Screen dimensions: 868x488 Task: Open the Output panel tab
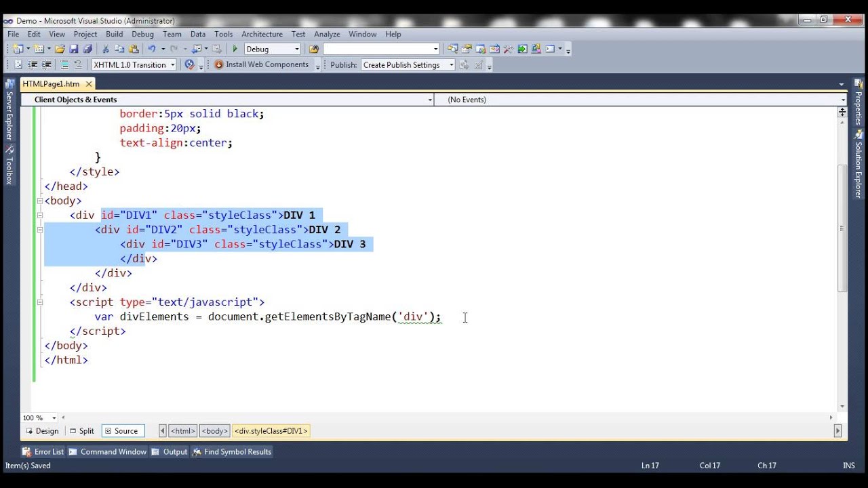[170, 452]
